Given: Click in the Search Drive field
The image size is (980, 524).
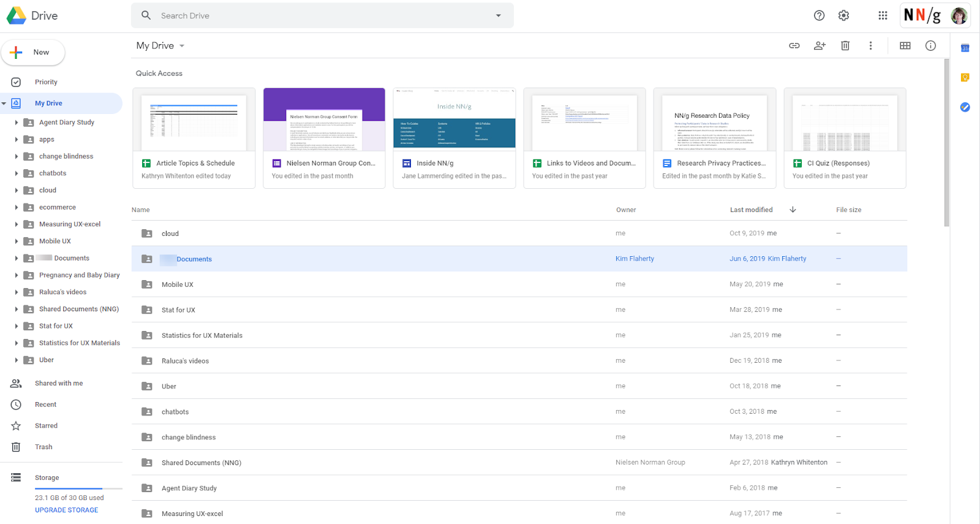Looking at the screenshot, I should [322, 15].
